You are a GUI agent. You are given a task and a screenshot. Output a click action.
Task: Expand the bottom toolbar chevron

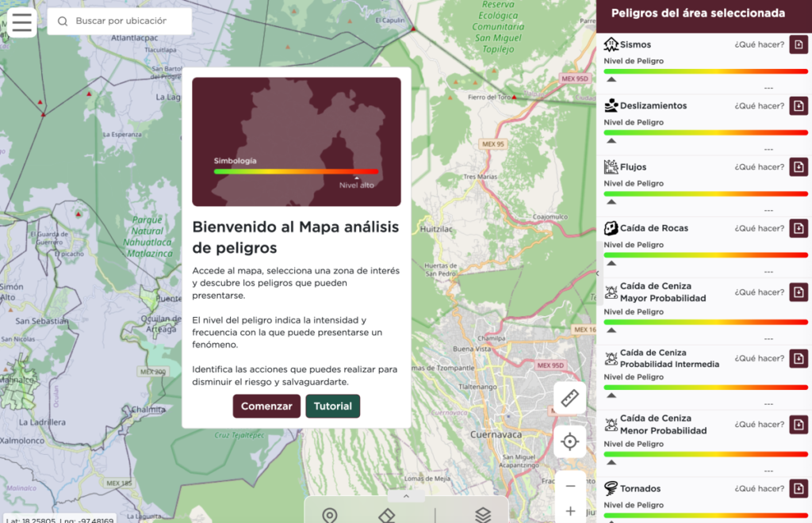406,497
